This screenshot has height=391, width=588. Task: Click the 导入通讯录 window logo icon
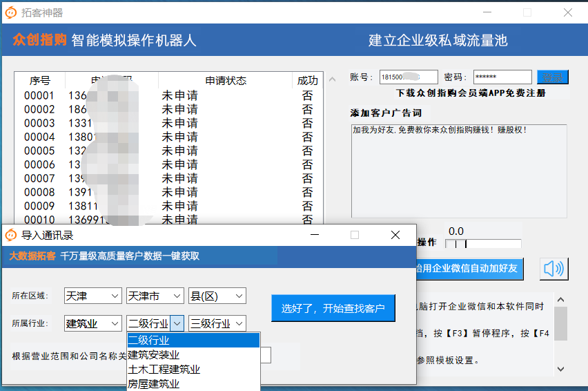(x=11, y=235)
